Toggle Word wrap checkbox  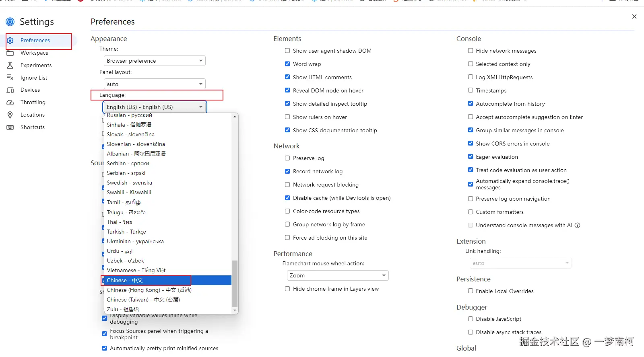[x=287, y=64]
